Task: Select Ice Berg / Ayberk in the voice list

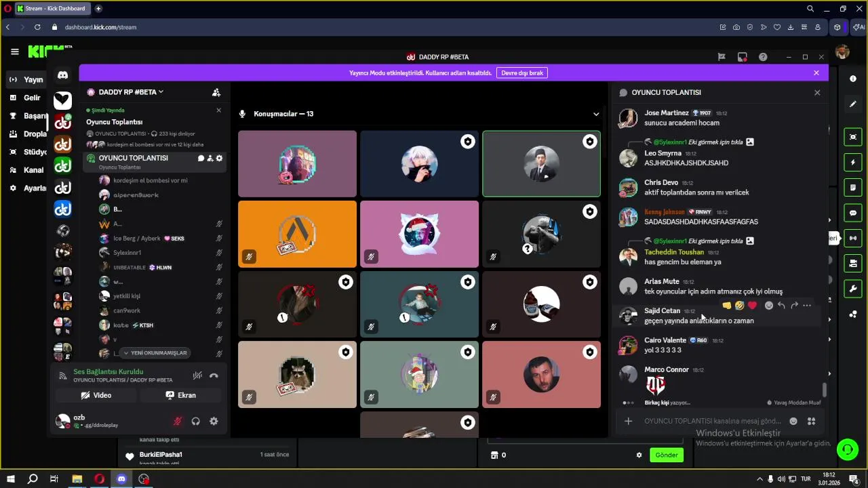Action: (137, 239)
